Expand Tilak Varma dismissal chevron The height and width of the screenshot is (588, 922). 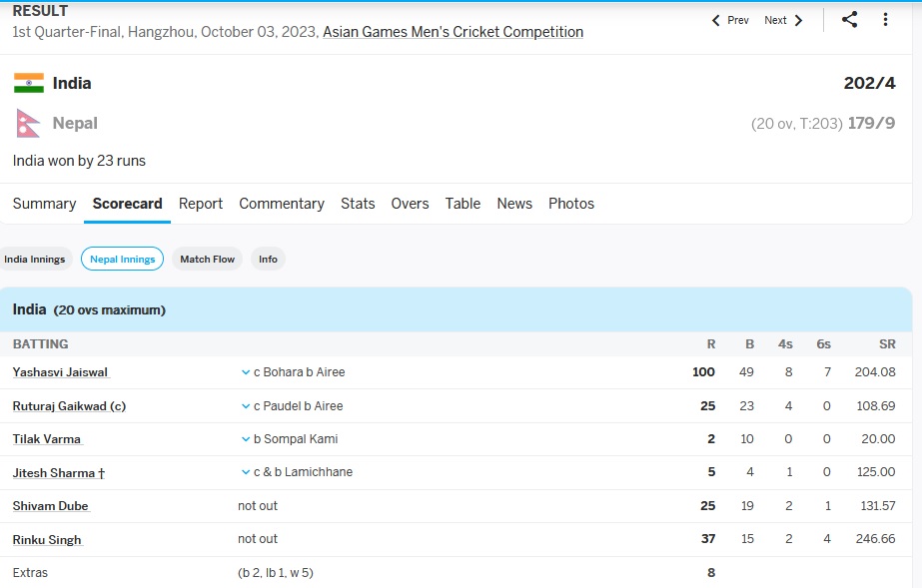(246, 439)
